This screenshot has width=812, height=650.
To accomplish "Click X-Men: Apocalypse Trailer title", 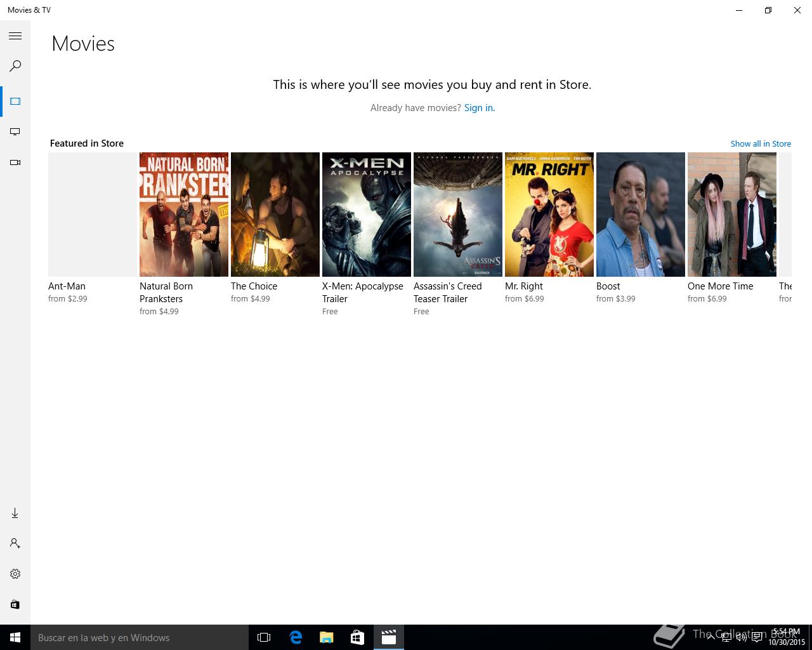I will 363,293.
